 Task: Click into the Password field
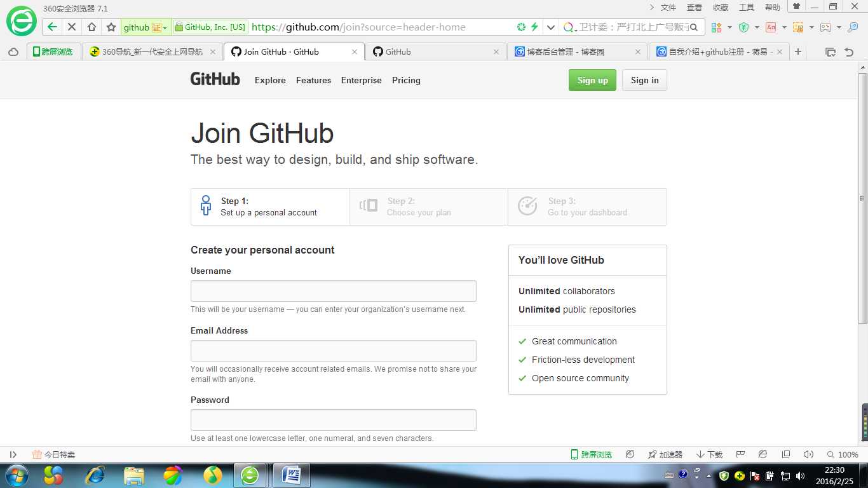334,420
